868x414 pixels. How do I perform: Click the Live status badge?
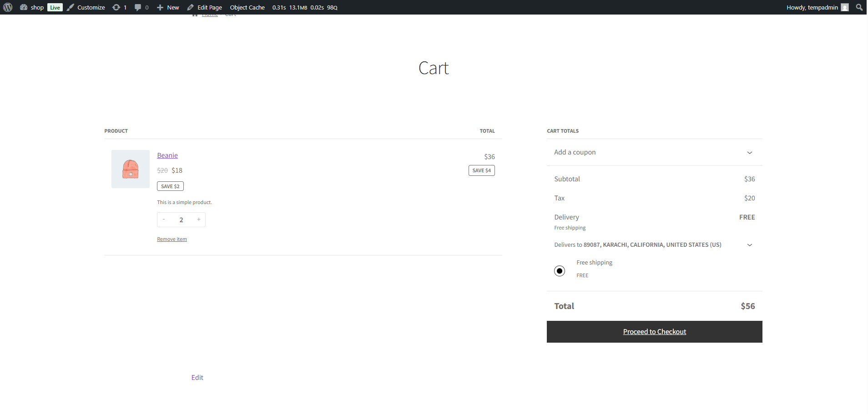[x=55, y=7]
